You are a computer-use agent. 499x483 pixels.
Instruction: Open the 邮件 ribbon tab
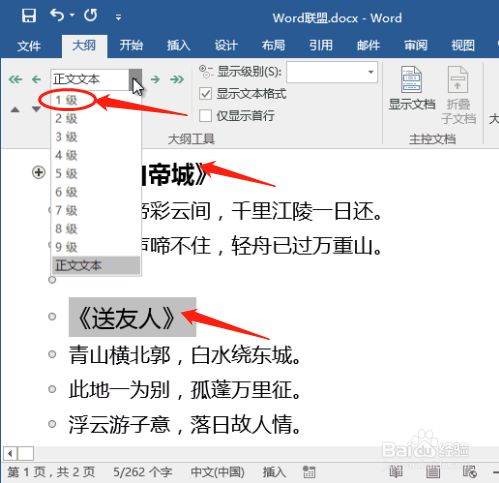(x=368, y=45)
